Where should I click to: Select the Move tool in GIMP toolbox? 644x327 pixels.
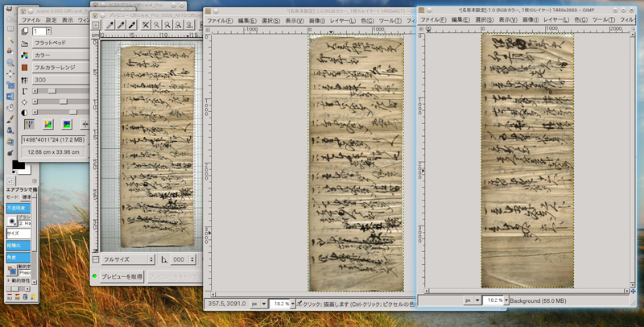point(10,74)
